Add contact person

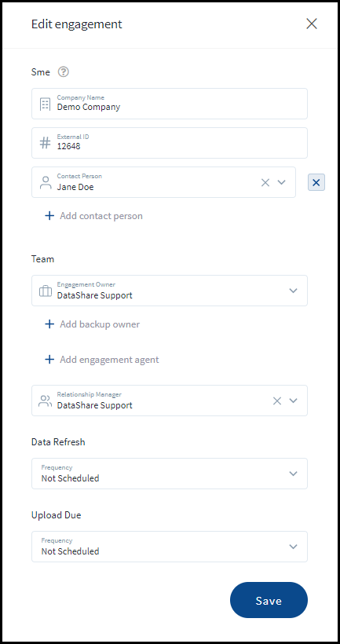tap(93, 216)
